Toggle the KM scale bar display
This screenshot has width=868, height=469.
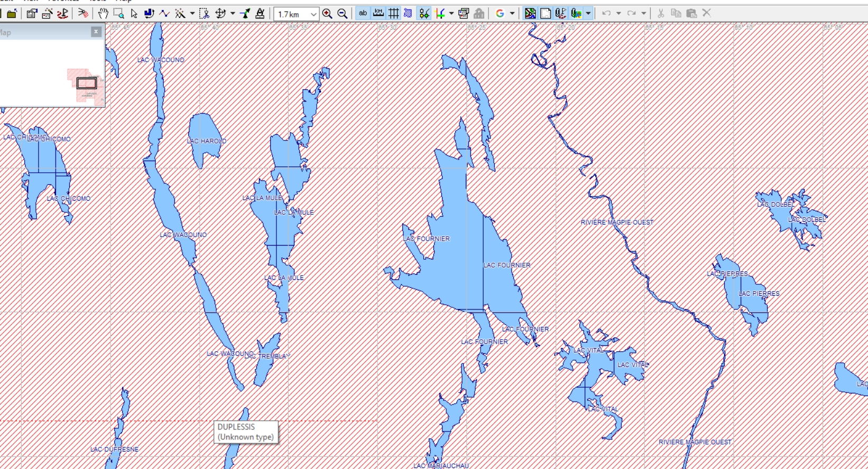pos(378,14)
